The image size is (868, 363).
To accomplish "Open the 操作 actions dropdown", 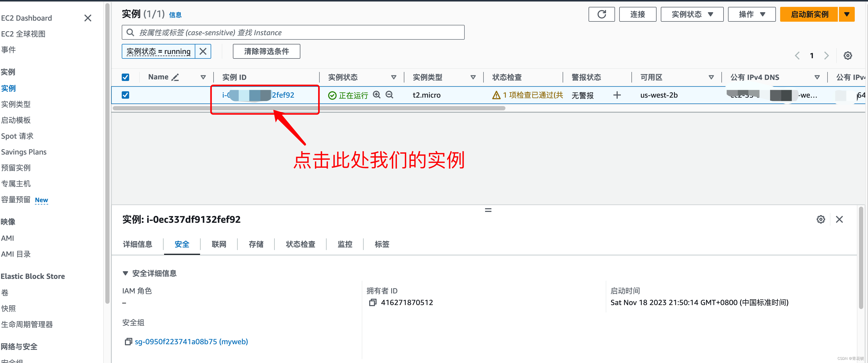I will [751, 15].
